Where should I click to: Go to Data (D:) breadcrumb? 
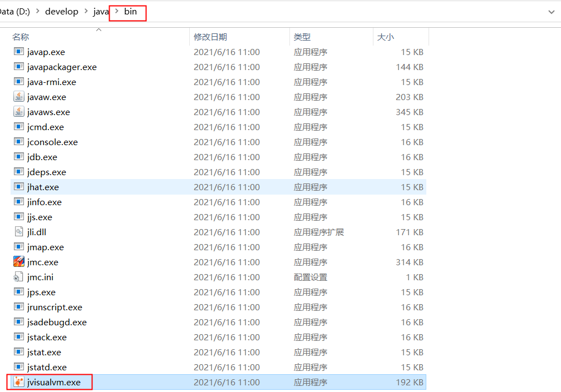click(x=14, y=12)
